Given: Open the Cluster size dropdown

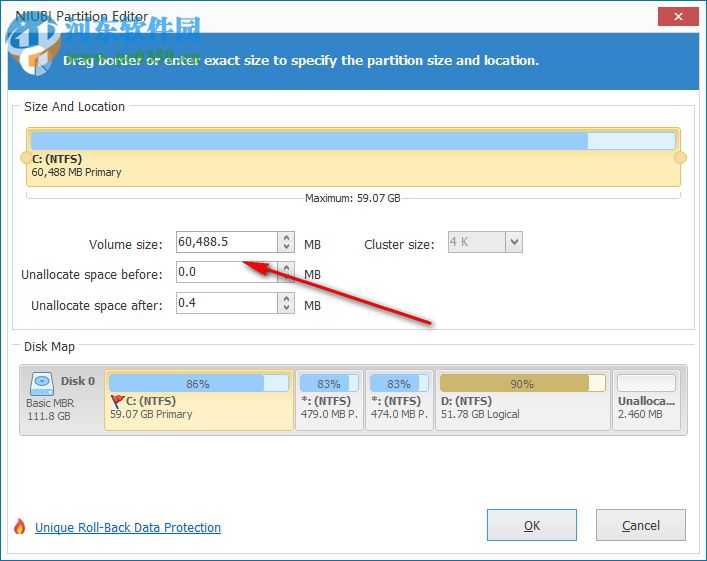Looking at the screenshot, I should coord(514,243).
